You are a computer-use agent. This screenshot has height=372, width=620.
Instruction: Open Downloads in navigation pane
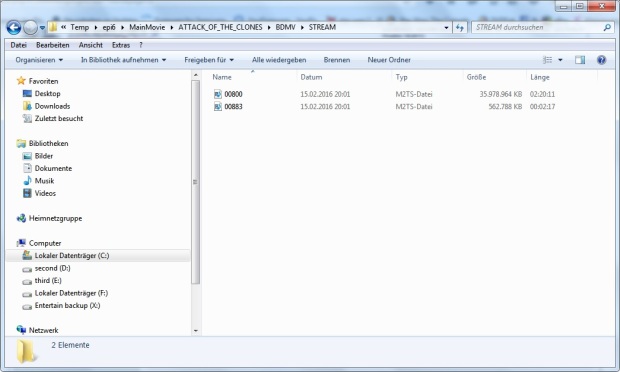pyautogui.click(x=52, y=106)
